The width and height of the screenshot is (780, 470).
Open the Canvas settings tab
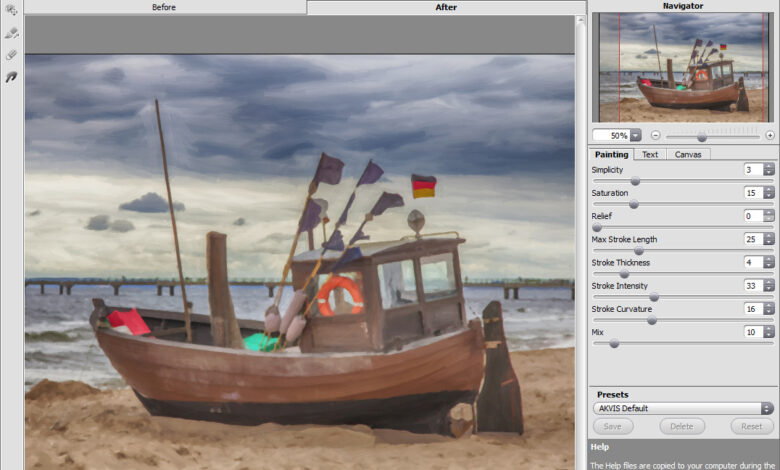coord(688,154)
